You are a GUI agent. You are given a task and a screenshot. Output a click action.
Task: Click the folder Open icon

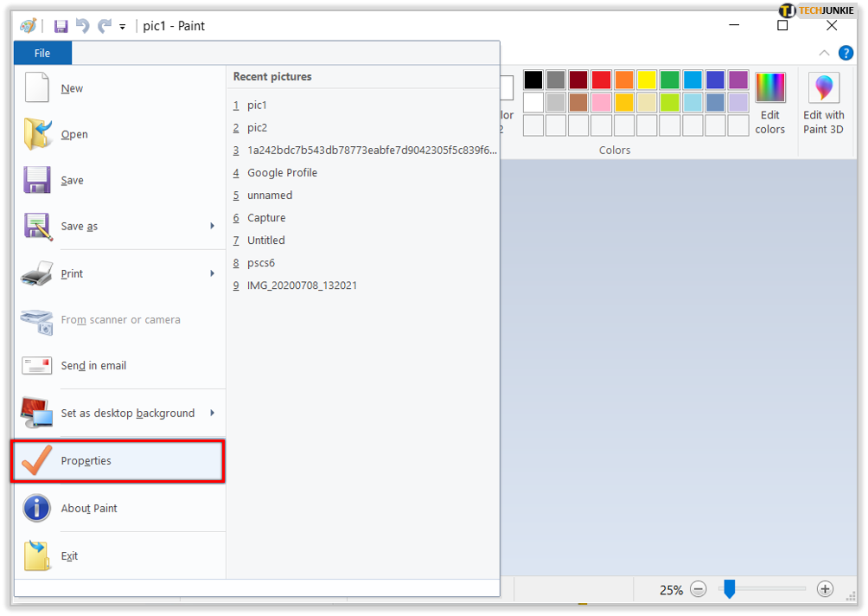click(x=37, y=134)
